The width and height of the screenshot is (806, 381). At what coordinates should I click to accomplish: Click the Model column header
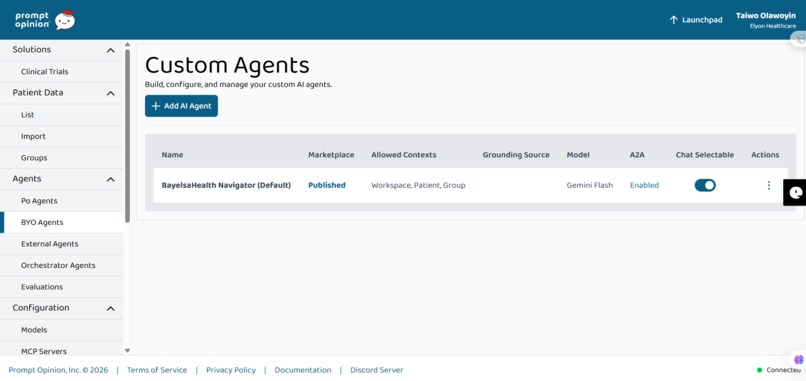click(x=578, y=155)
